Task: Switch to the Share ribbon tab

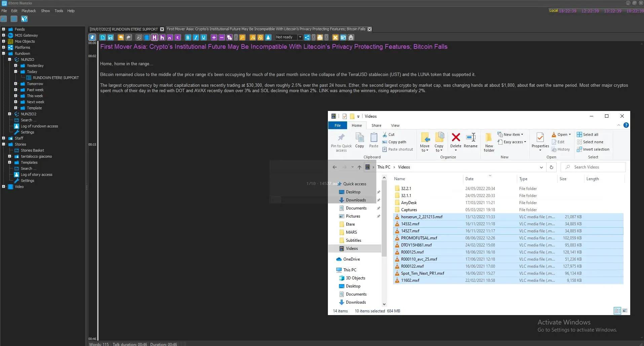Action: coord(376,125)
